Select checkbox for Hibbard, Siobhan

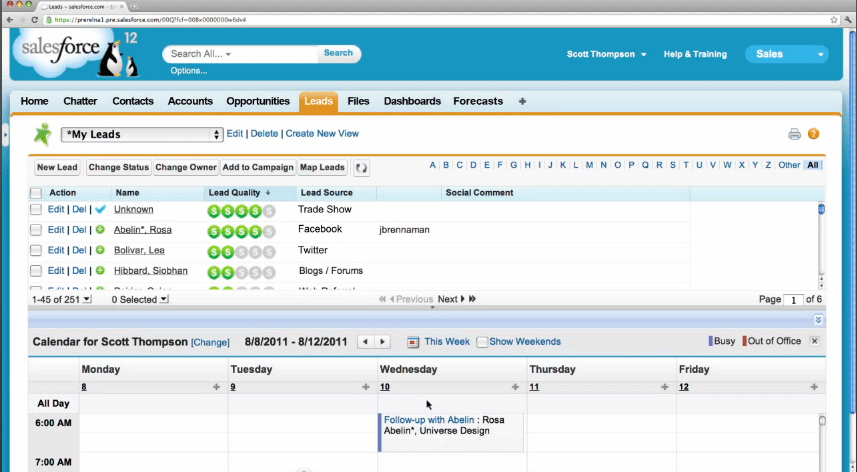pos(36,270)
